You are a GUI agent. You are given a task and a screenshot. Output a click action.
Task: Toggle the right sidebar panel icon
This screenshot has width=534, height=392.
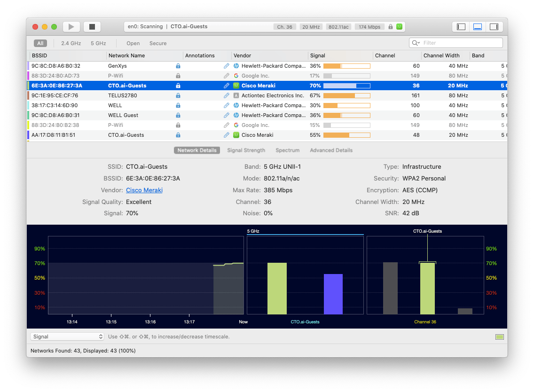click(494, 27)
